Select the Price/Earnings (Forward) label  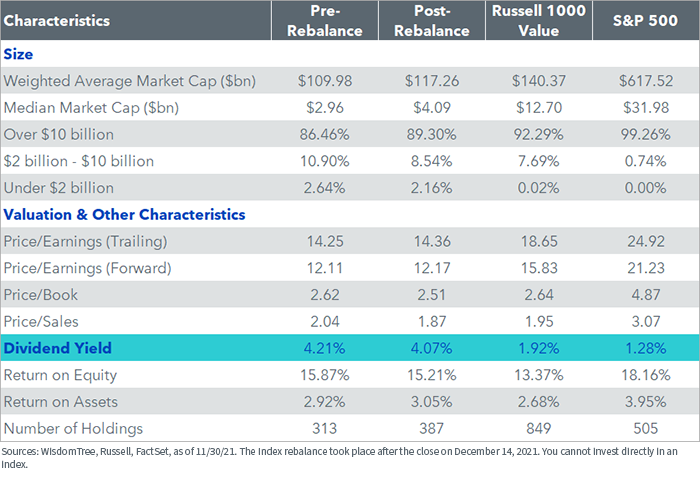pos(88,268)
